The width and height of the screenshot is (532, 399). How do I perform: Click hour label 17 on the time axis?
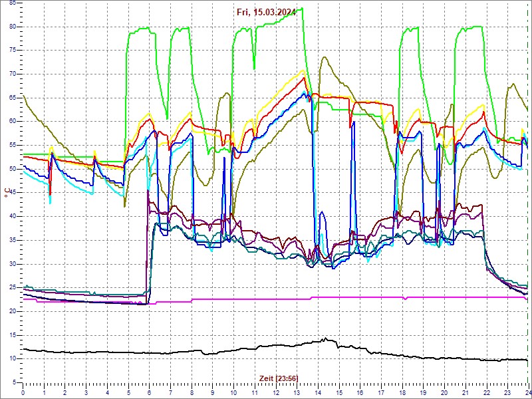coord(381,392)
